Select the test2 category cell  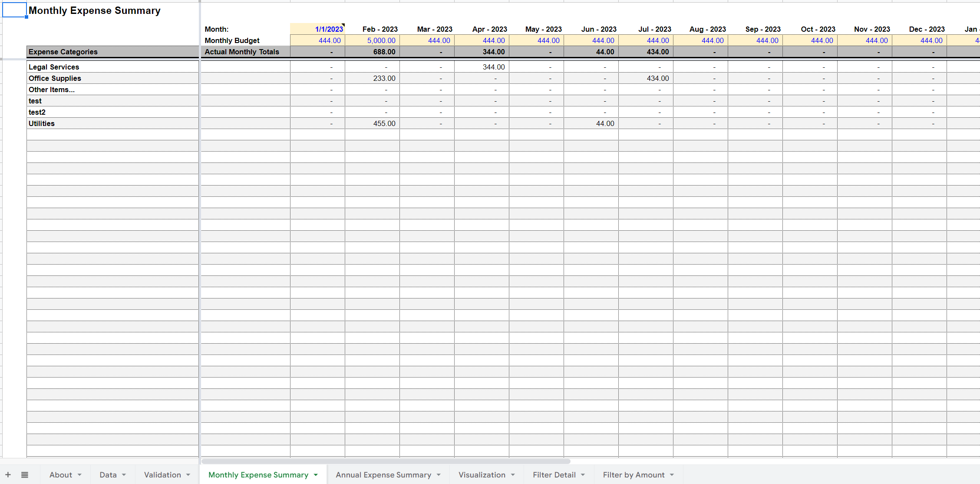(112, 112)
